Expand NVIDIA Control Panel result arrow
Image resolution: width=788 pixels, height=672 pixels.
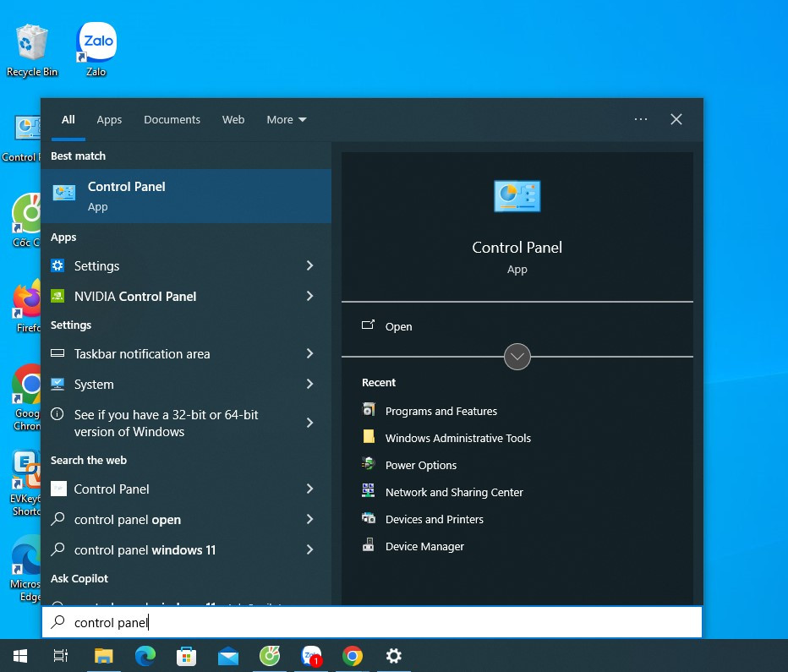pos(309,296)
